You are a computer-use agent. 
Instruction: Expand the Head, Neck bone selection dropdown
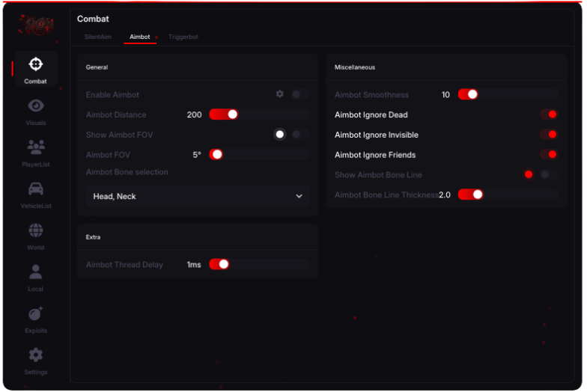(198, 196)
